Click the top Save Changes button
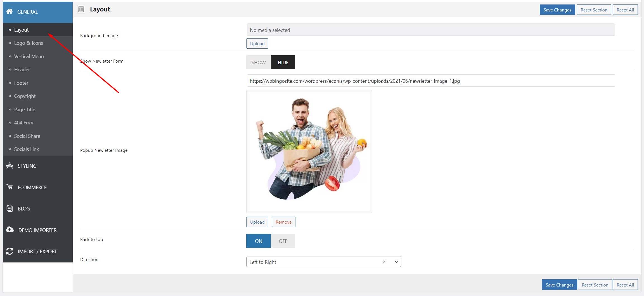Viewport: 644px width, 296px height. [x=557, y=10]
